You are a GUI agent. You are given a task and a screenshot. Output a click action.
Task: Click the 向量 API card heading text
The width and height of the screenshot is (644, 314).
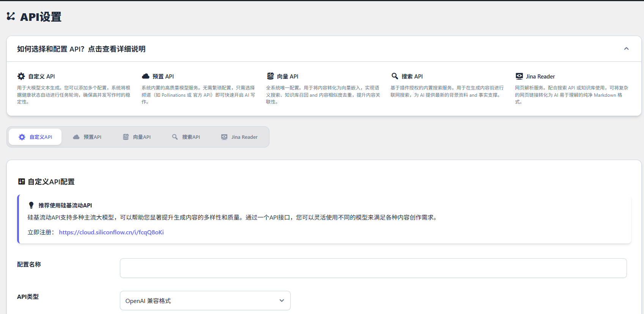[288, 76]
